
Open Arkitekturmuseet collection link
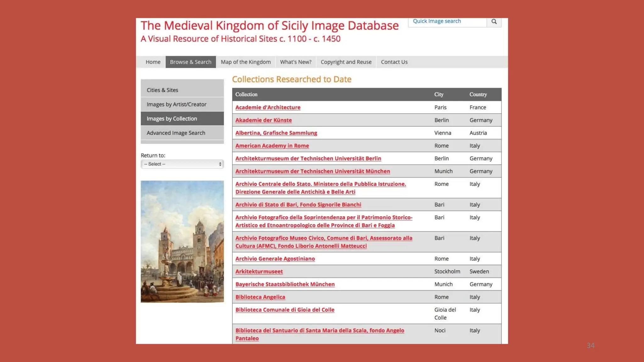click(x=259, y=271)
